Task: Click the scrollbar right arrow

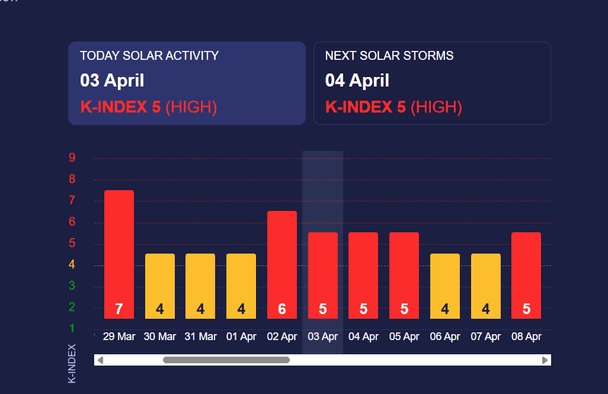Action: [545, 360]
